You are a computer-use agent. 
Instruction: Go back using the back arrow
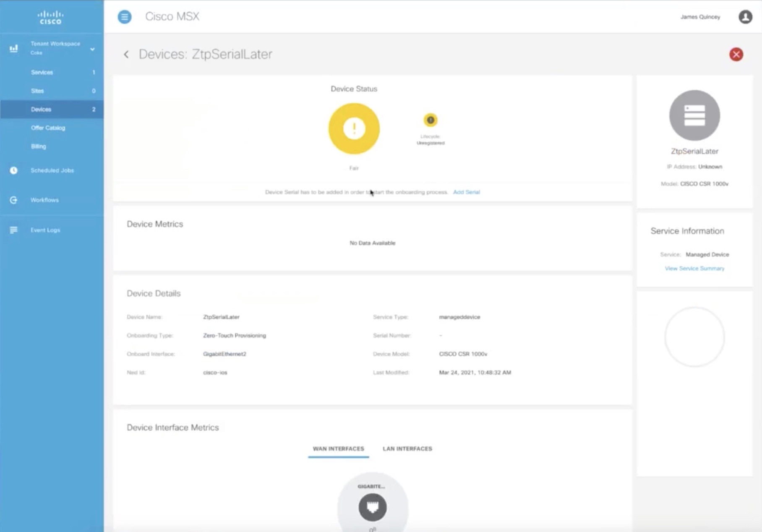(126, 55)
